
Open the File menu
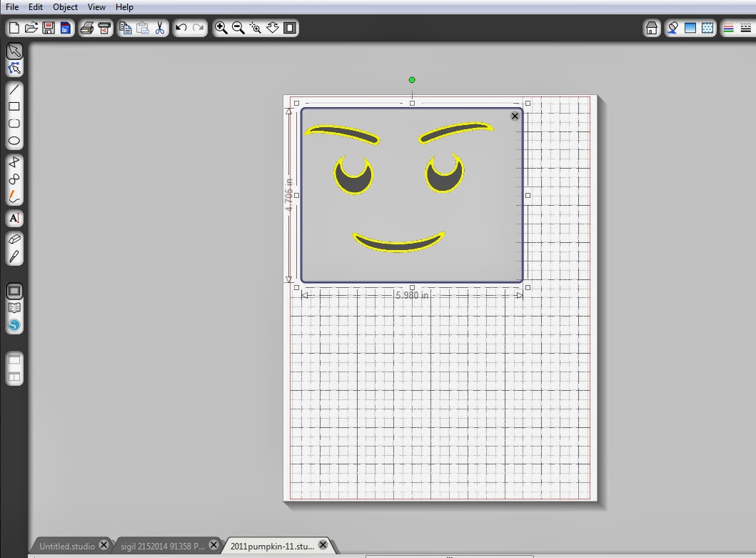pyautogui.click(x=12, y=6)
